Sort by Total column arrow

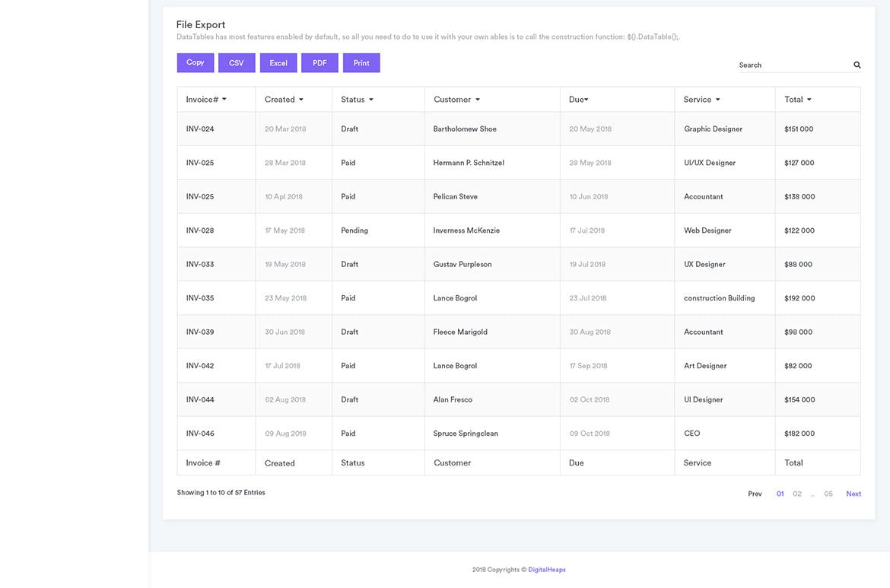[x=809, y=100]
